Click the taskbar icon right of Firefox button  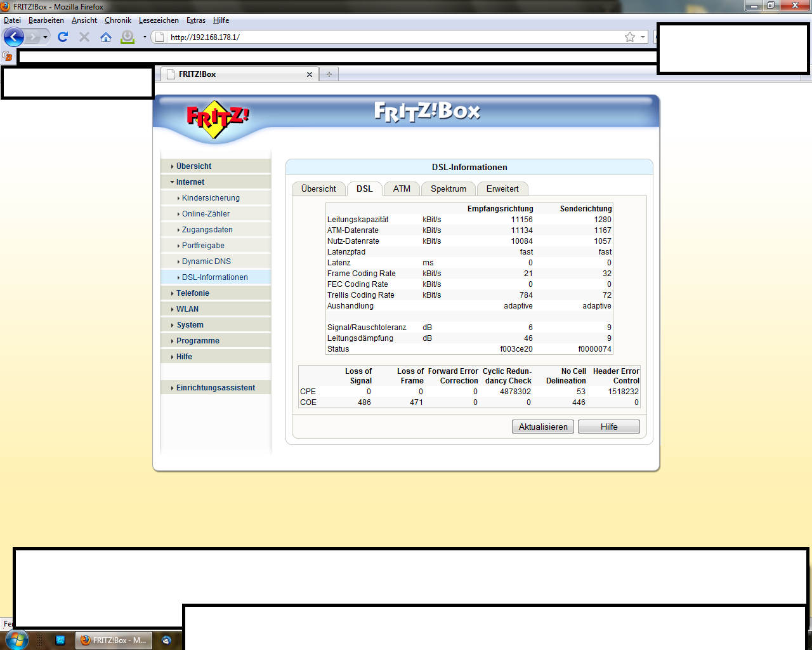(x=166, y=640)
